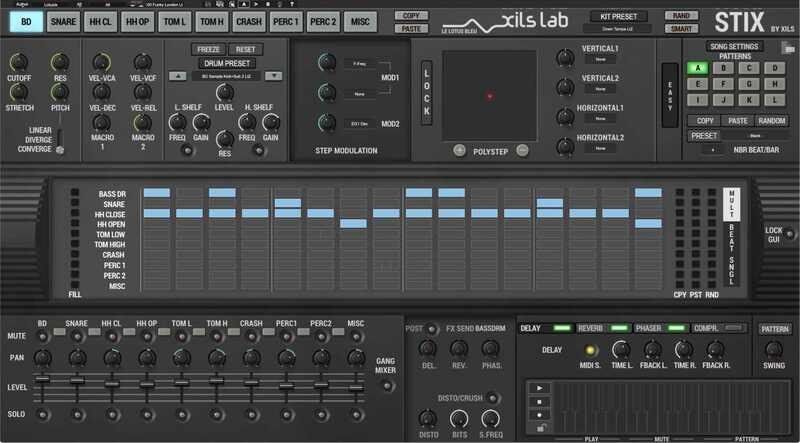Switch to the REVERB effect tab
This screenshot has width=800, height=443.
click(590, 327)
